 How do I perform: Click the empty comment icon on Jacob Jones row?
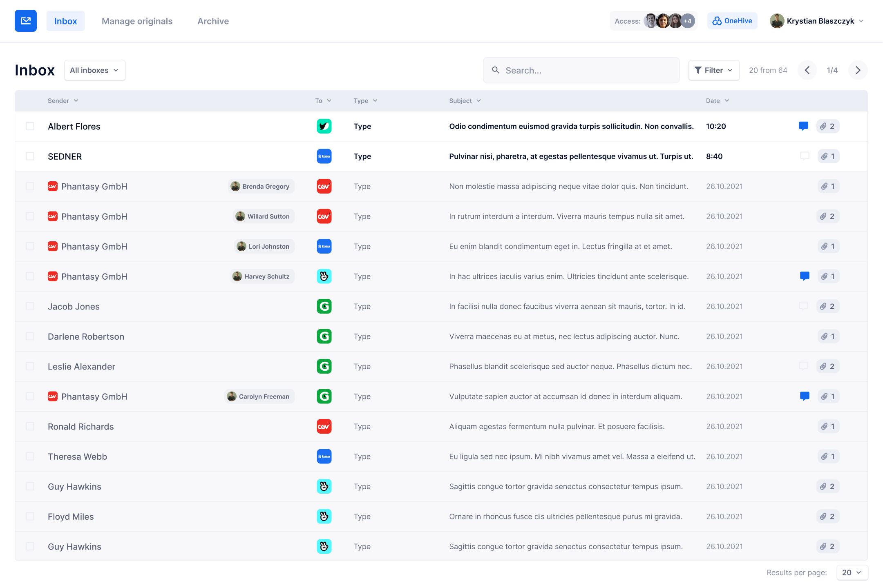(803, 306)
